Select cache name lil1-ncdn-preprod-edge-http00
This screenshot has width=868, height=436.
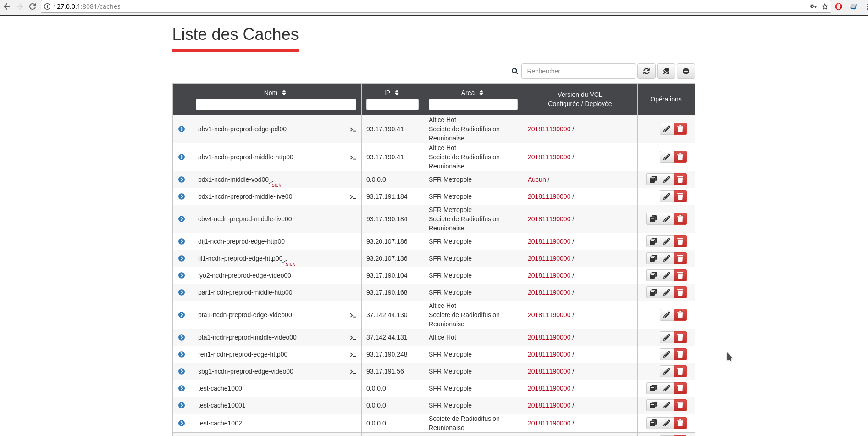tap(240, 258)
